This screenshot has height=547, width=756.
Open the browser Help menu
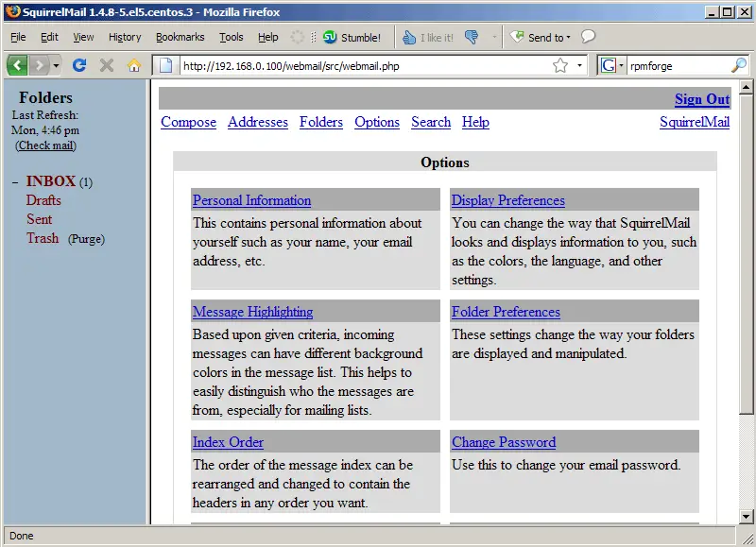267,37
